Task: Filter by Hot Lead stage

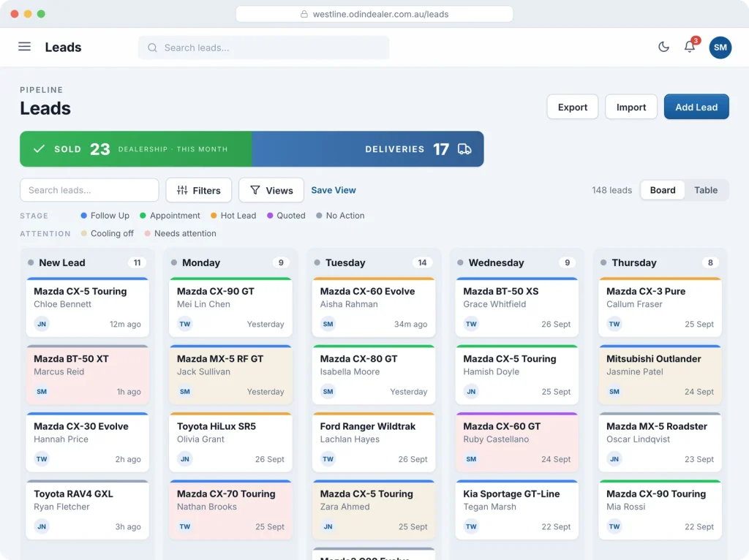Action: (233, 216)
